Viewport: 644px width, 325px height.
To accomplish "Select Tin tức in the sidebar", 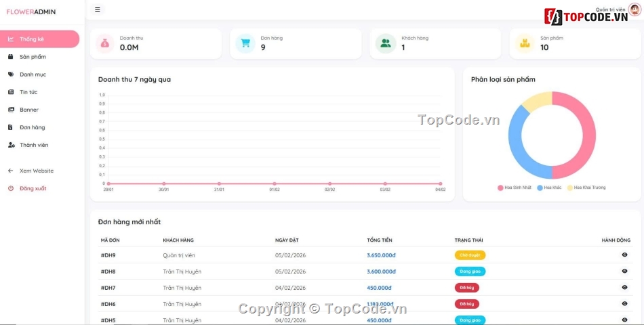I will tap(28, 92).
